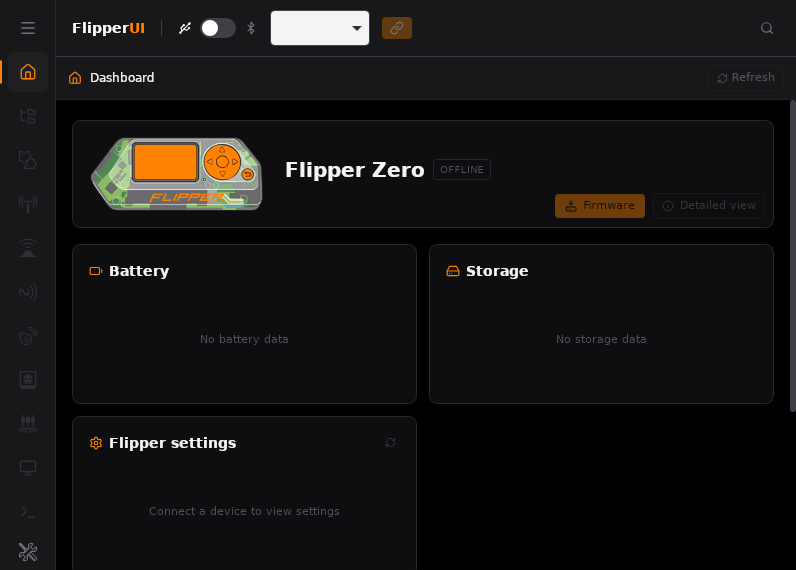The height and width of the screenshot is (570, 796).
Task: Click 'Connect a device to view settings'
Action: [244, 511]
